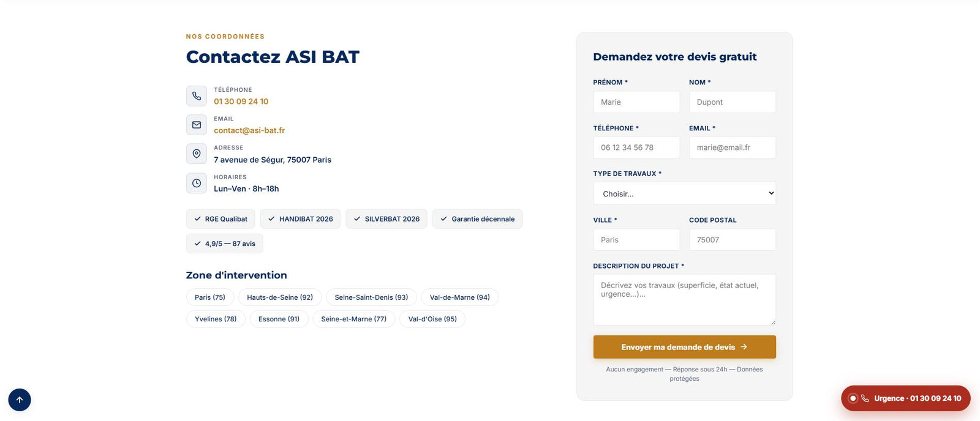Click the clock icon next to Horaires
This screenshot has width=980, height=421.
[197, 183]
